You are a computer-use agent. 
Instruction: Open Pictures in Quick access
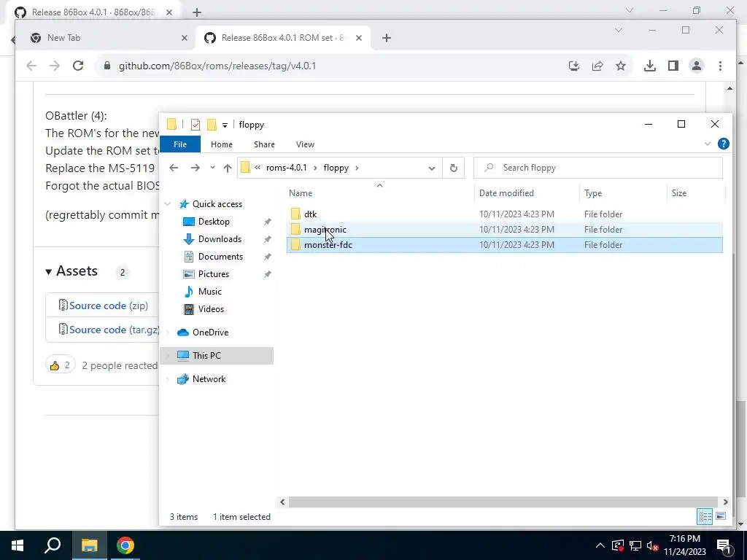(x=214, y=274)
